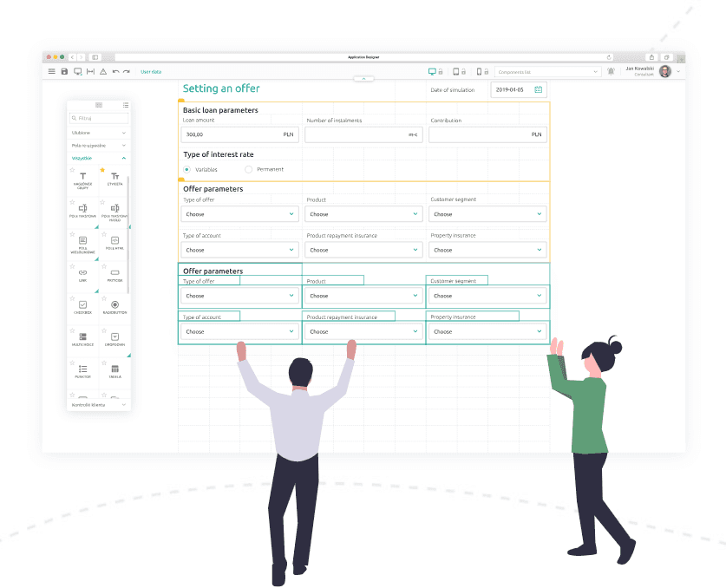726x588 pixels.
Task: Pick the Punktor list component
Action: (x=83, y=372)
